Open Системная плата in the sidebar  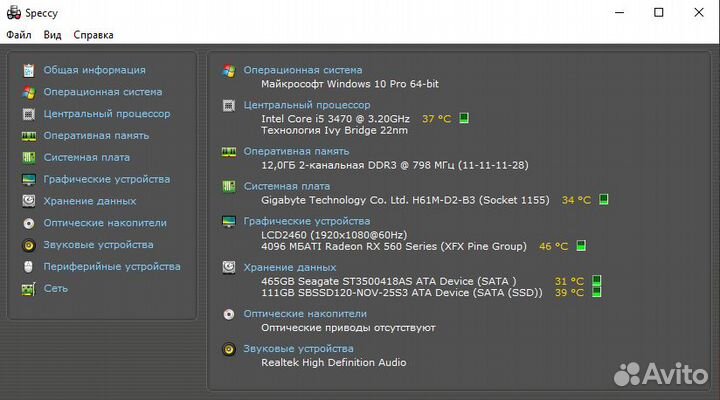coord(86,158)
